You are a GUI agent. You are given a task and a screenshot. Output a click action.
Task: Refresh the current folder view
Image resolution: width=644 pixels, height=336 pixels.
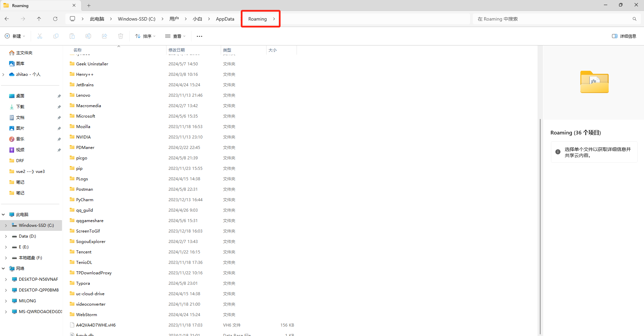pyautogui.click(x=55, y=19)
